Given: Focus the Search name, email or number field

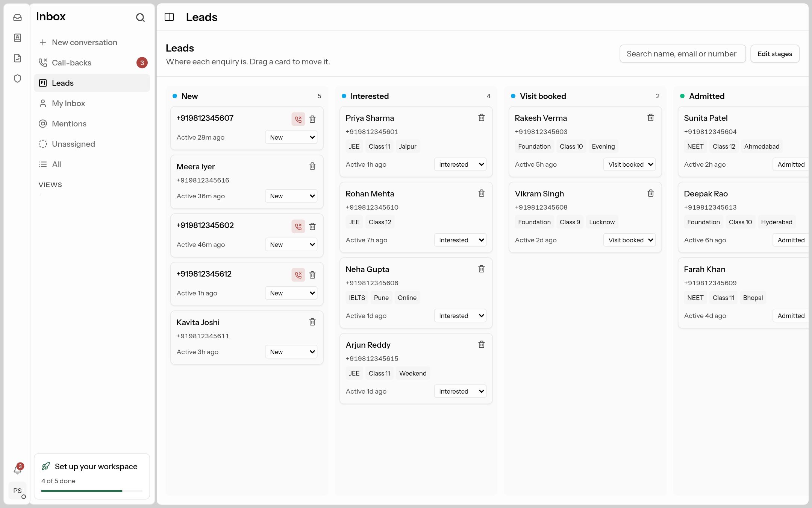Looking at the screenshot, I should (683, 54).
